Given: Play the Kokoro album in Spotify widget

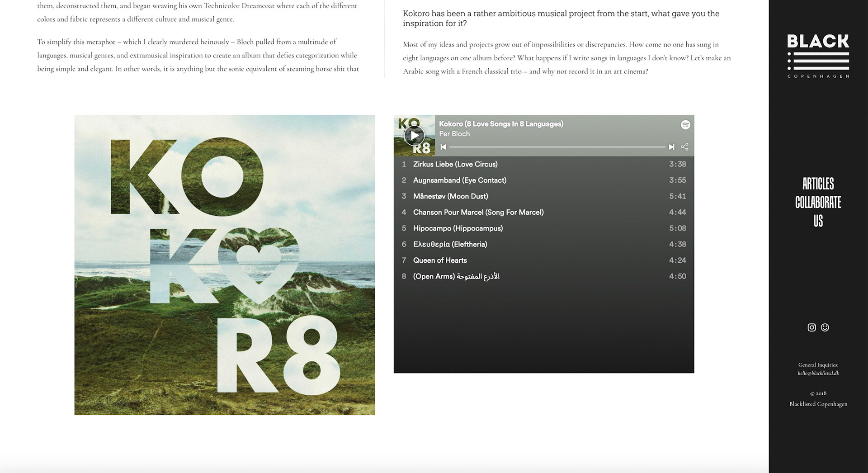Looking at the screenshot, I should click(x=414, y=136).
